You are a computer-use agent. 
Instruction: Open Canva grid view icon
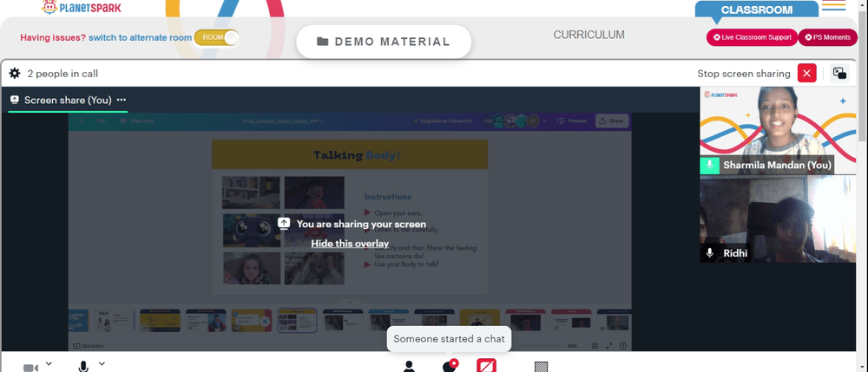pos(595,346)
